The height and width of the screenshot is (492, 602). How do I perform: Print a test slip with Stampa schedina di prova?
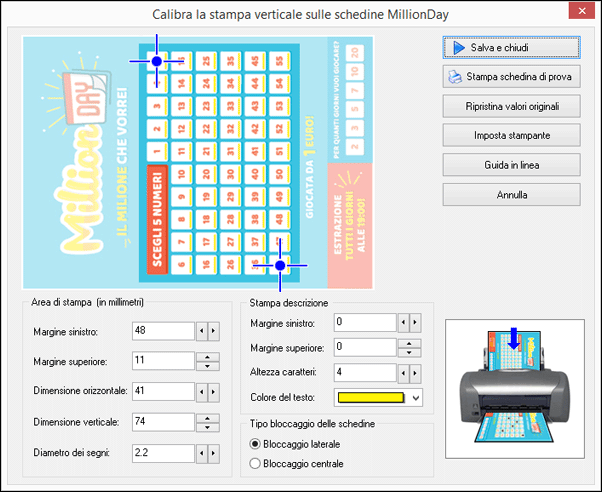511,76
